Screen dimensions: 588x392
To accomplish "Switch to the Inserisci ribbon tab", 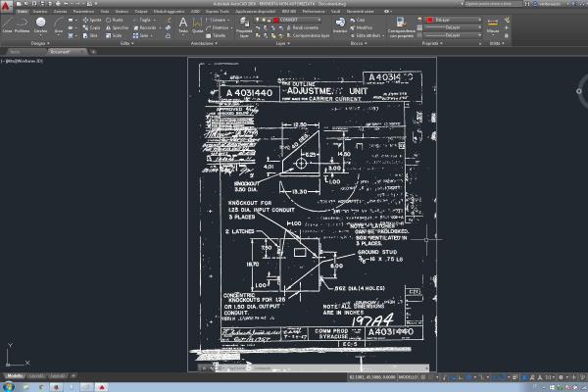I will tap(40, 11).
